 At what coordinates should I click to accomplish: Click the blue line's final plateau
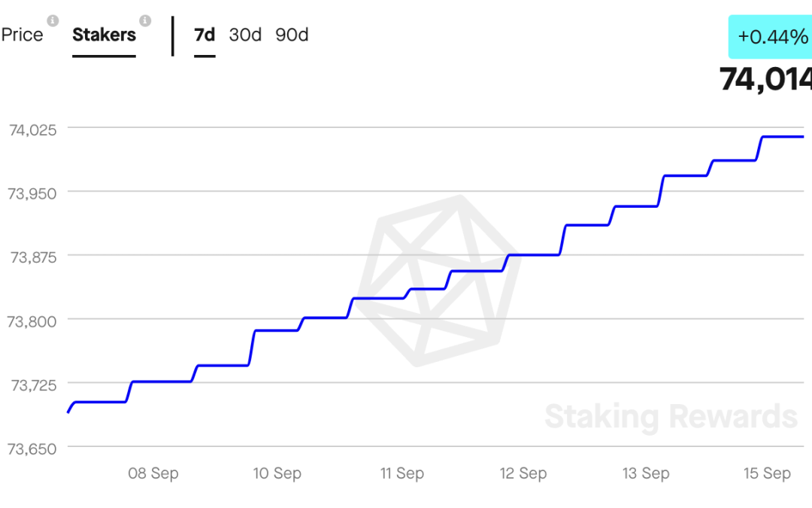[783, 137]
